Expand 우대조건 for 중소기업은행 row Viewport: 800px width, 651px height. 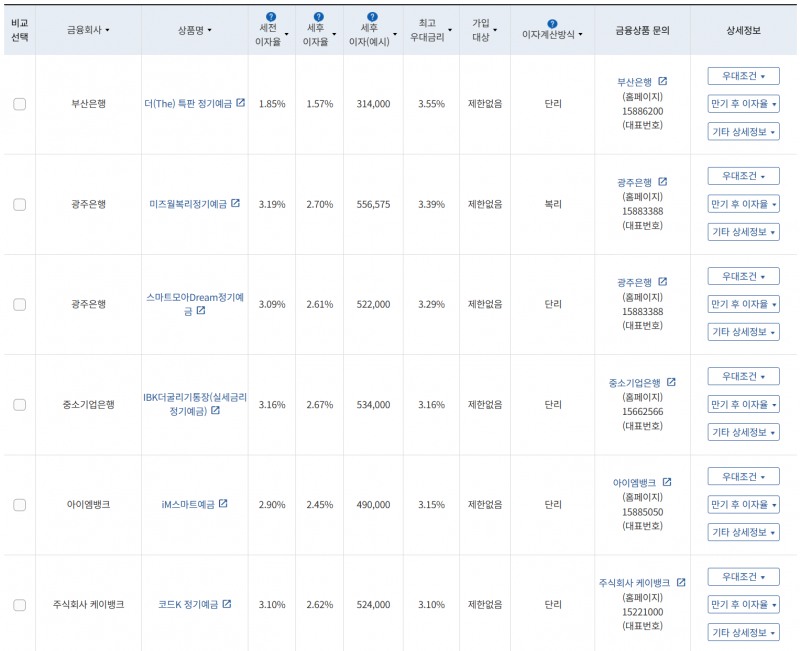(743, 377)
